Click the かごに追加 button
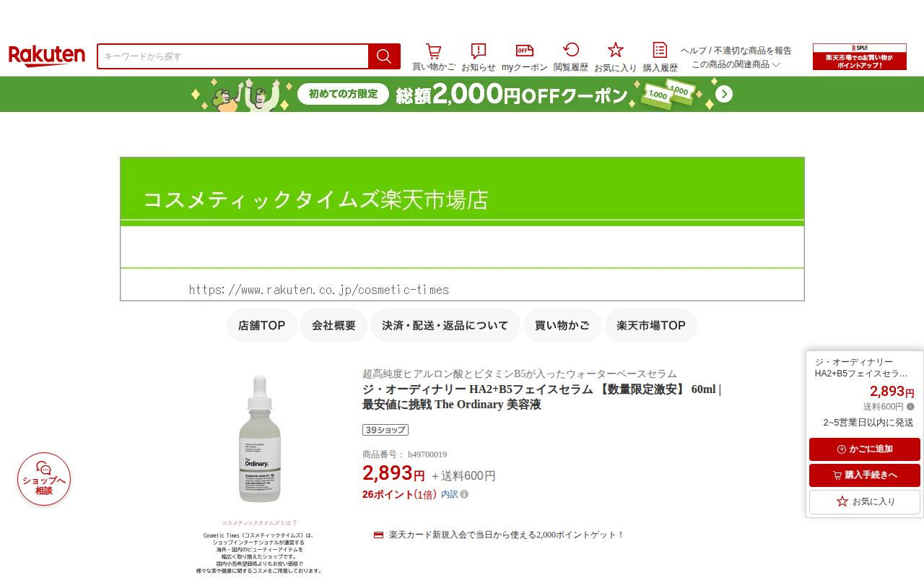Screen dimensions: 924x578 865,449
